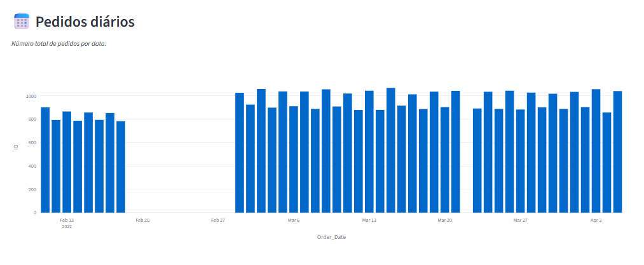Viewport: 644px width, 265px height.
Task: Click the Mar 13 x-axis tick label
Action: 369,221
